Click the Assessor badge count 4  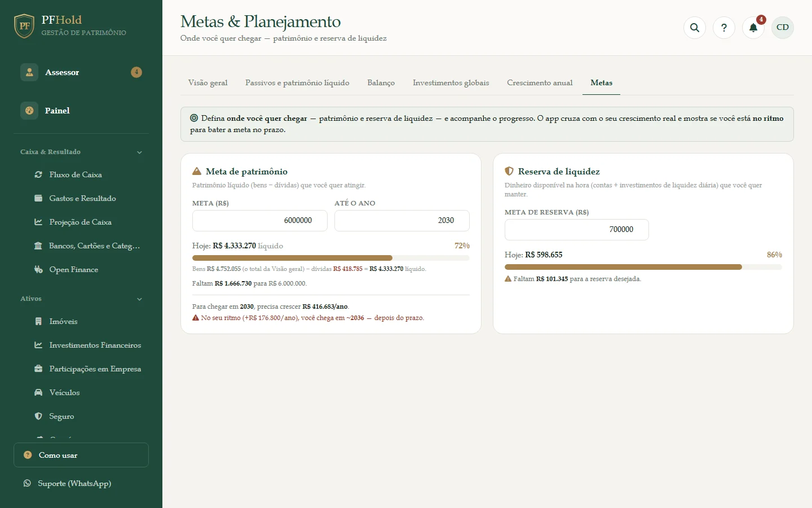click(136, 72)
